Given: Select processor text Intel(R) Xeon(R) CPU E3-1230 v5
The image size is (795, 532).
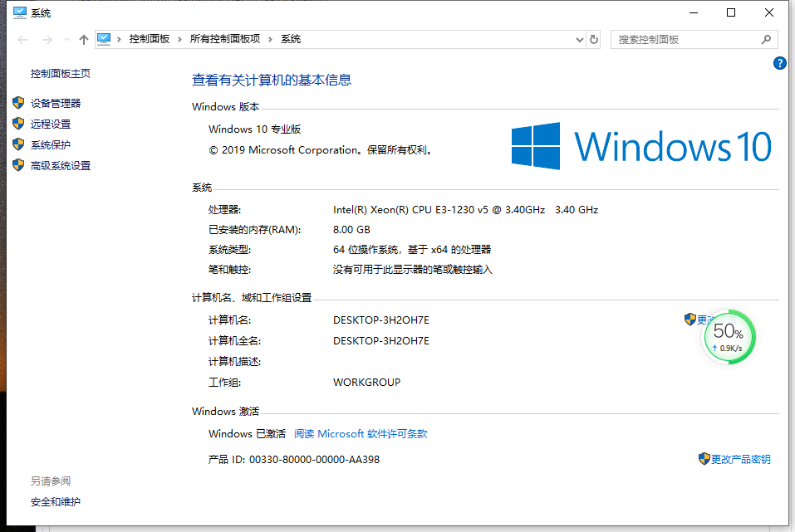Looking at the screenshot, I should (410, 210).
